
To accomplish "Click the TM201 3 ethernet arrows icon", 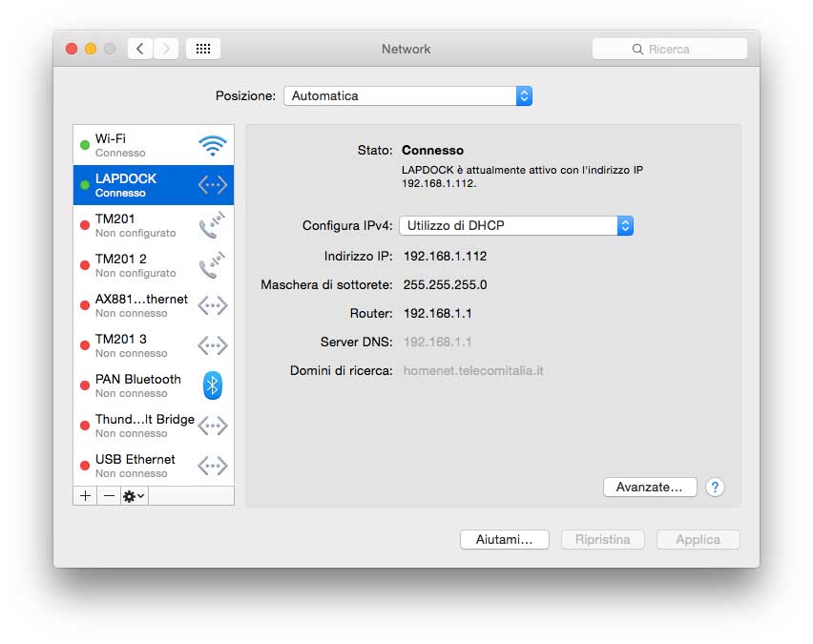I will tap(213, 345).
